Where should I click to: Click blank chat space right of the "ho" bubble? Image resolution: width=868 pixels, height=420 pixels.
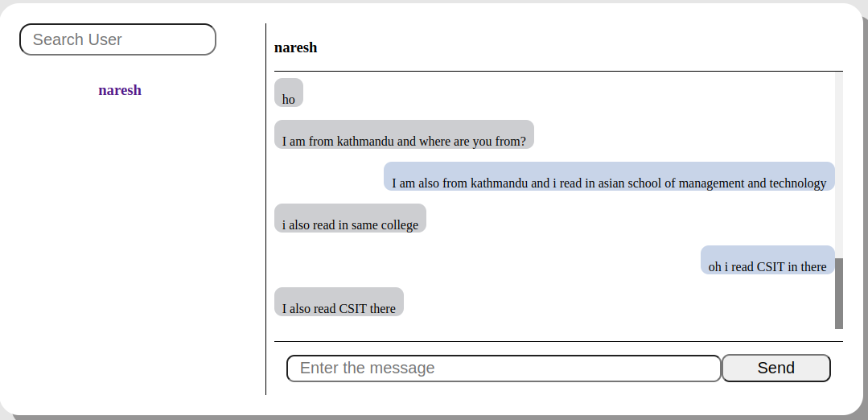click(563, 93)
